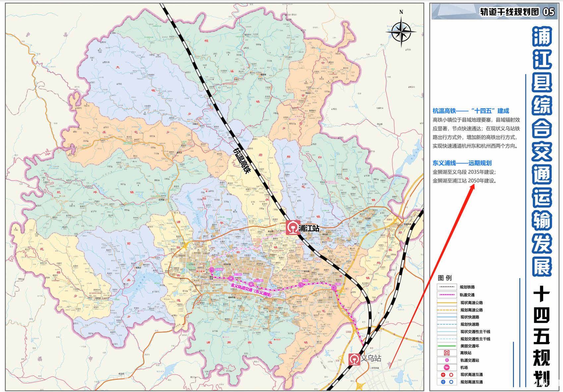Click the 现状快速路 solid blue line swatch
The image size is (563, 392).
point(447,317)
